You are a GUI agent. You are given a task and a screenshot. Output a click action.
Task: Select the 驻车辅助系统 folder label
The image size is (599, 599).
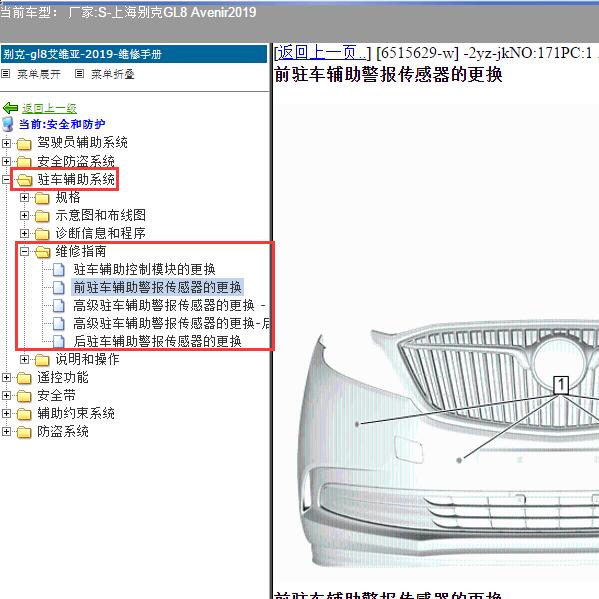click(x=76, y=179)
